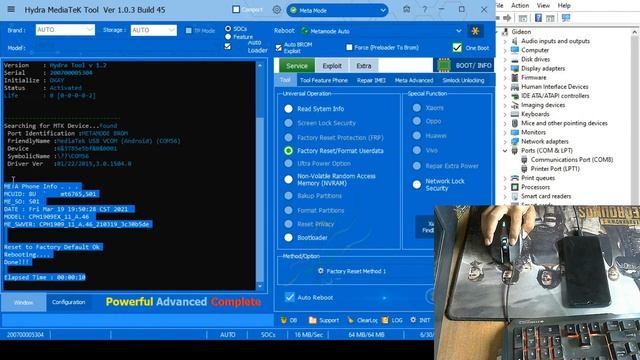Viewport: 640px width, 360px height.
Task: Open the Service tab
Action: pos(297,65)
